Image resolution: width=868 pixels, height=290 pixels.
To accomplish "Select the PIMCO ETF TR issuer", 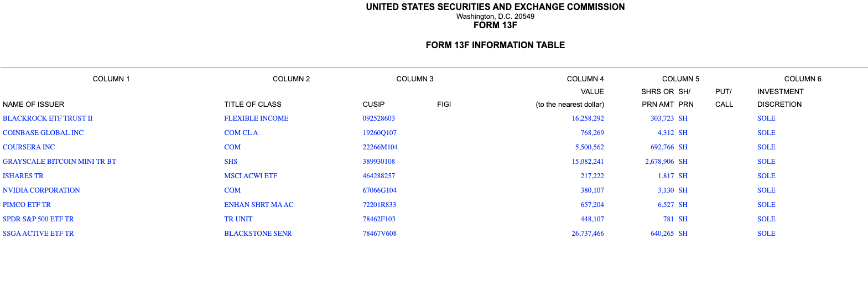I will [27, 205].
